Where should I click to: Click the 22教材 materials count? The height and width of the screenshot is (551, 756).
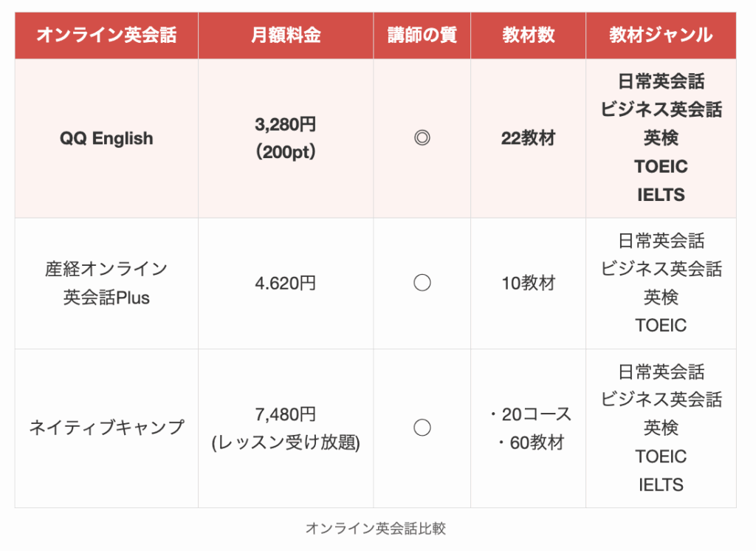click(528, 138)
